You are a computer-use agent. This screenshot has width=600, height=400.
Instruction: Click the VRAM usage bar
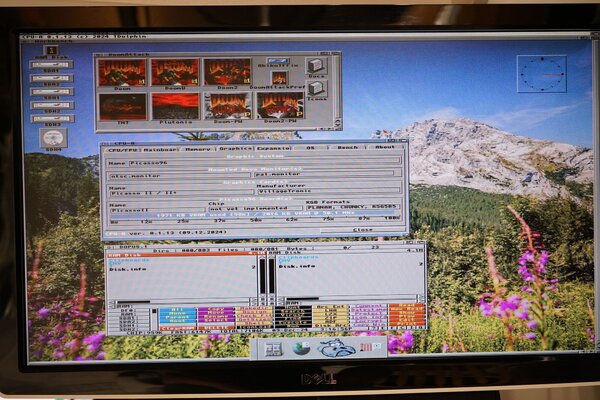point(255,213)
